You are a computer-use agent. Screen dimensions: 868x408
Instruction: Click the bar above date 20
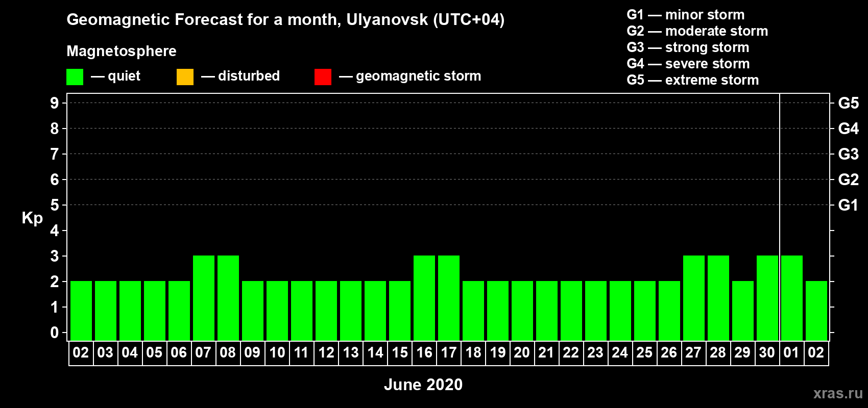coord(522,311)
